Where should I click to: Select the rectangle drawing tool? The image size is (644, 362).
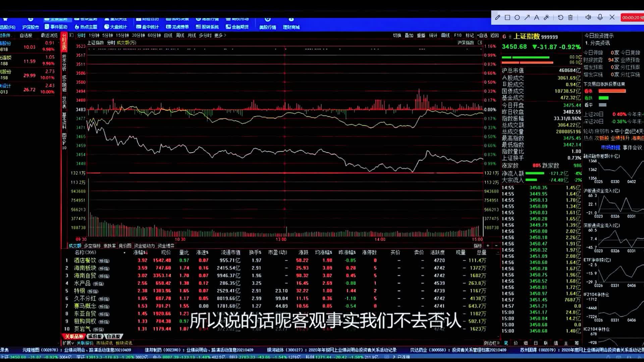[x=507, y=17]
